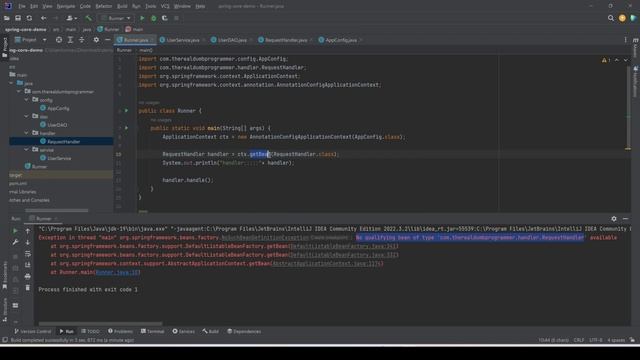
Task: Collapse the handler package node
Action: point(27,133)
